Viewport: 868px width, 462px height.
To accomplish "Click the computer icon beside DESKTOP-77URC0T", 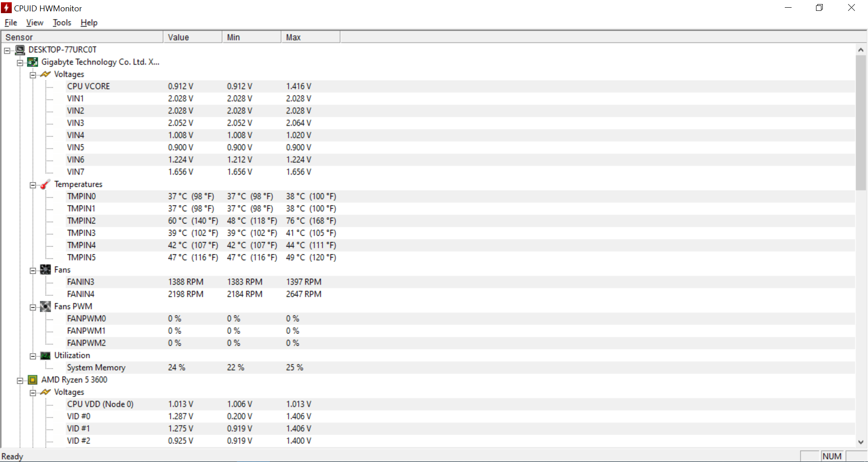I will pyautogui.click(x=20, y=50).
